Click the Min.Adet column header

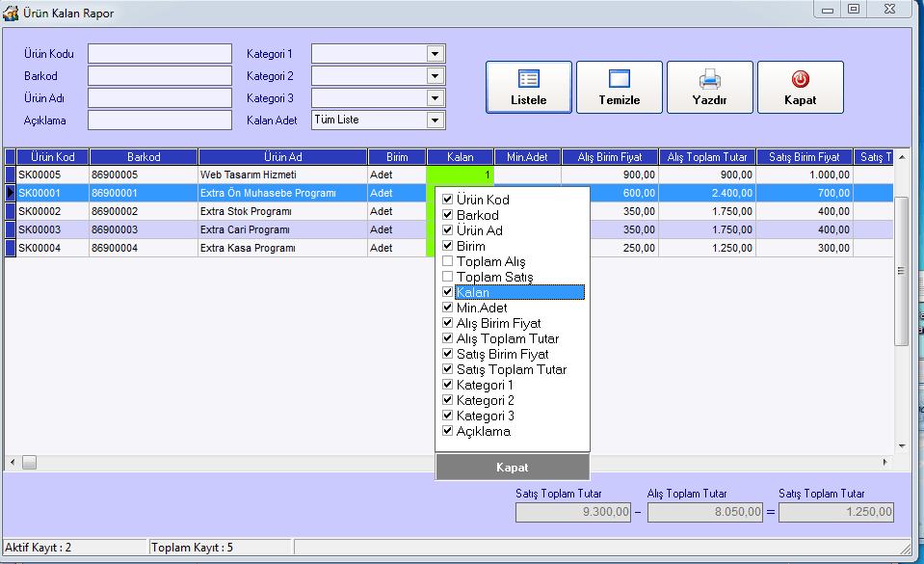(x=527, y=157)
